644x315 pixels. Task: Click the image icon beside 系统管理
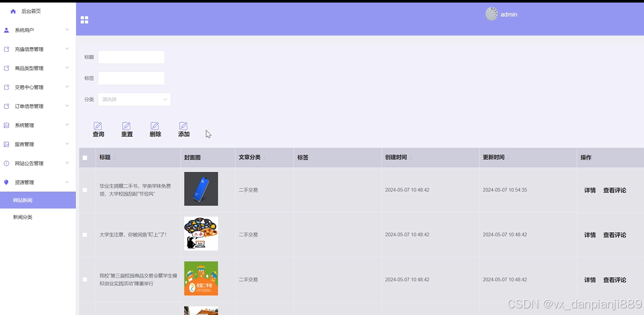point(7,125)
